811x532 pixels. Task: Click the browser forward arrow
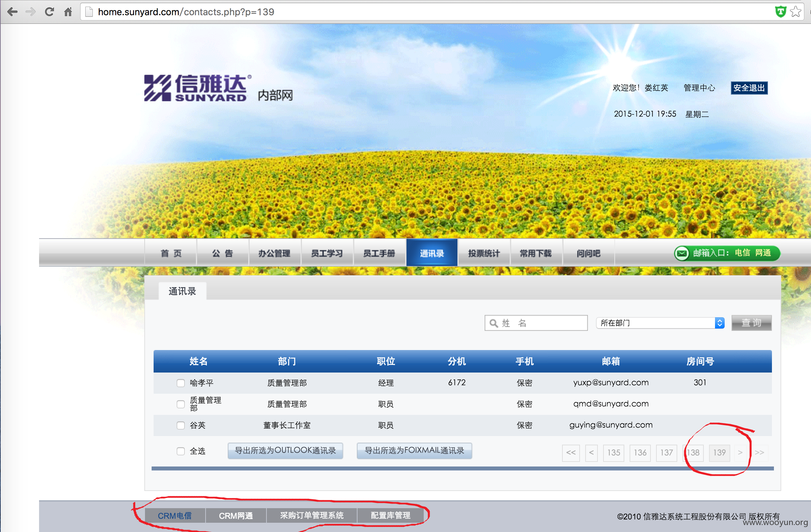coord(31,12)
